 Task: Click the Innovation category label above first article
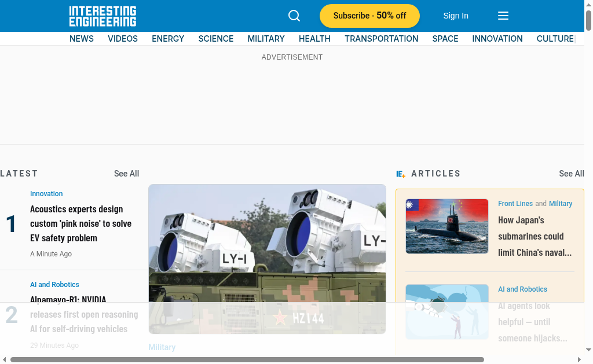[x=46, y=194]
